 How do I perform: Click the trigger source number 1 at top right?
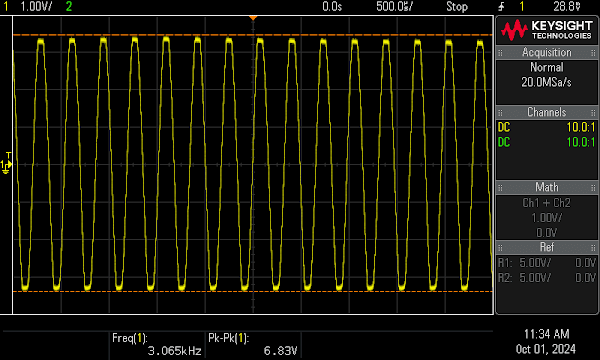click(x=522, y=6)
